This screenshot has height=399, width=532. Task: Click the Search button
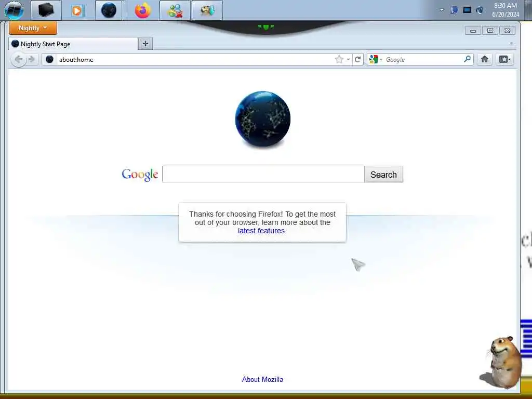384,174
